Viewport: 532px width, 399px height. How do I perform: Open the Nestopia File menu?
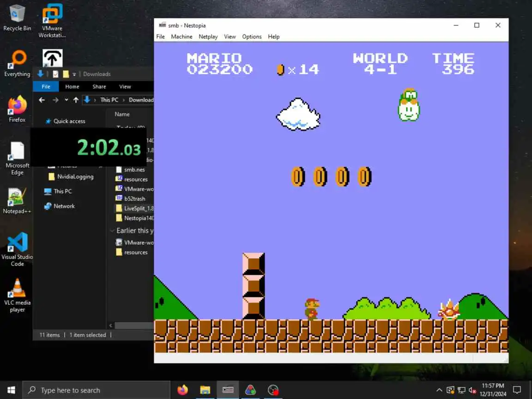(161, 36)
